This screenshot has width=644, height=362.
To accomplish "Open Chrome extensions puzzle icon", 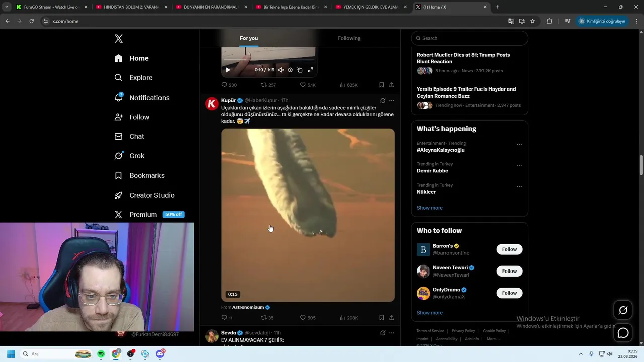I will (549, 21).
